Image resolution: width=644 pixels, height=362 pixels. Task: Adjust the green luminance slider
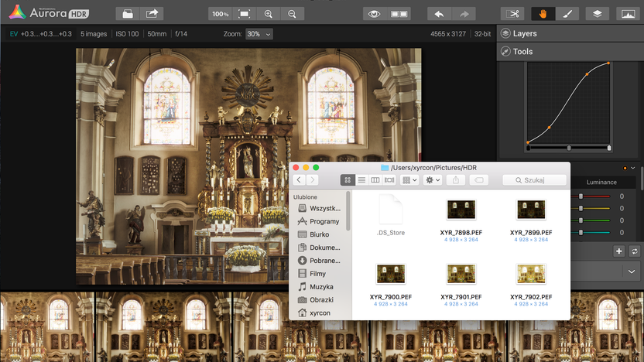pos(581,220)
